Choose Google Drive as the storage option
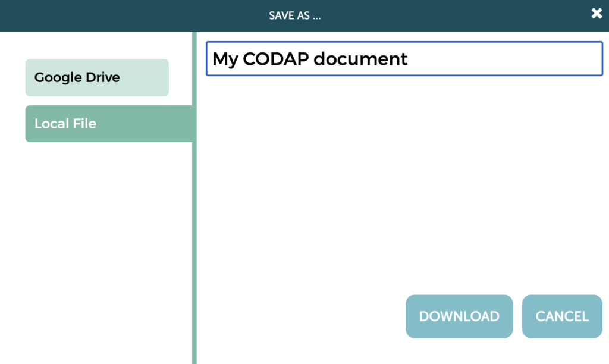 tap(96, 77)
